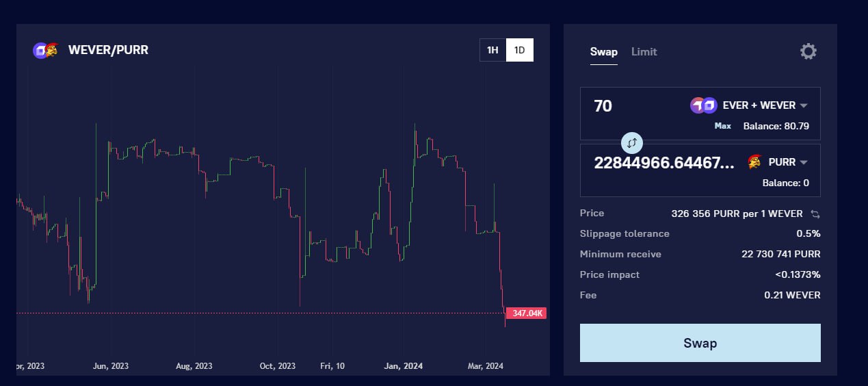This screenshot has width=868, height=386.
Task: Click the Max balance link
Action: coord(722,126)
